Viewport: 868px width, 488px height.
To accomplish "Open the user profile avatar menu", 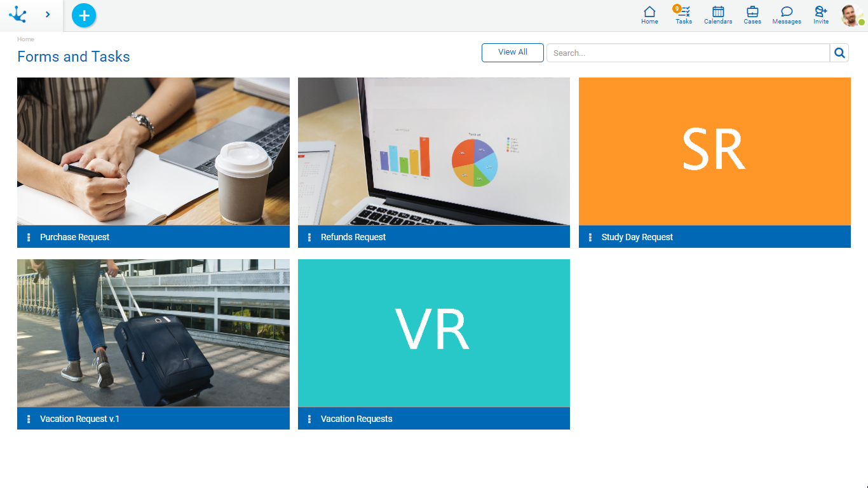I will (851, 15).
